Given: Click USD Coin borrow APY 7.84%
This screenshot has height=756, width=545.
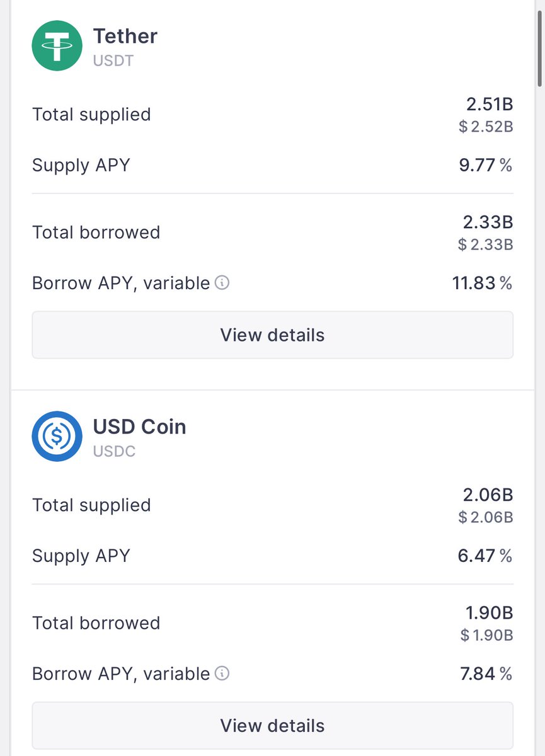Looking at the screenshot, I should click(x=485, y=673).
